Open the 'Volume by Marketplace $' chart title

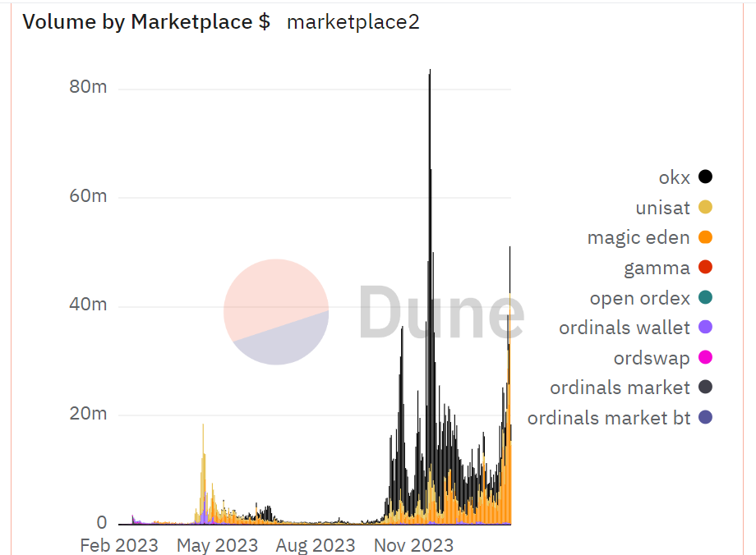[x=146, y=22]
